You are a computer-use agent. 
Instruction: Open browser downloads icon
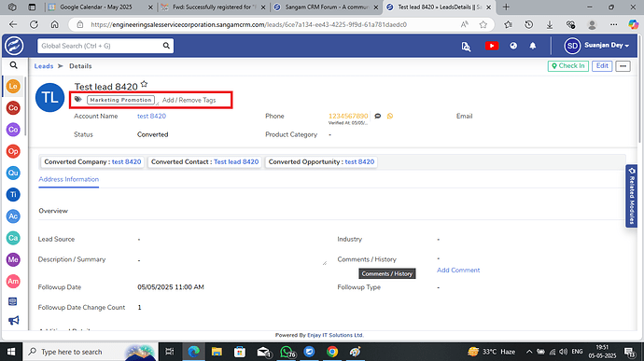(x=550, y=24)
